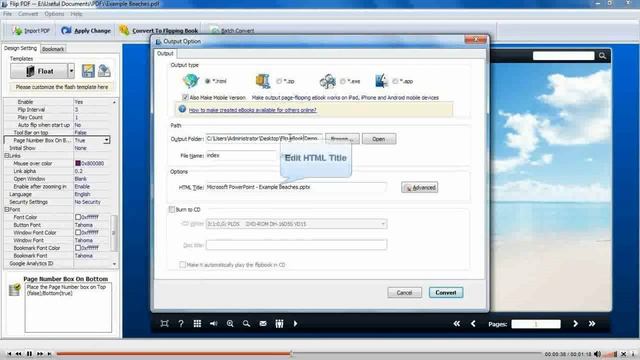This screenshot has height=360, width=640.
Task: Open the Convert menu
Action: 28,14
